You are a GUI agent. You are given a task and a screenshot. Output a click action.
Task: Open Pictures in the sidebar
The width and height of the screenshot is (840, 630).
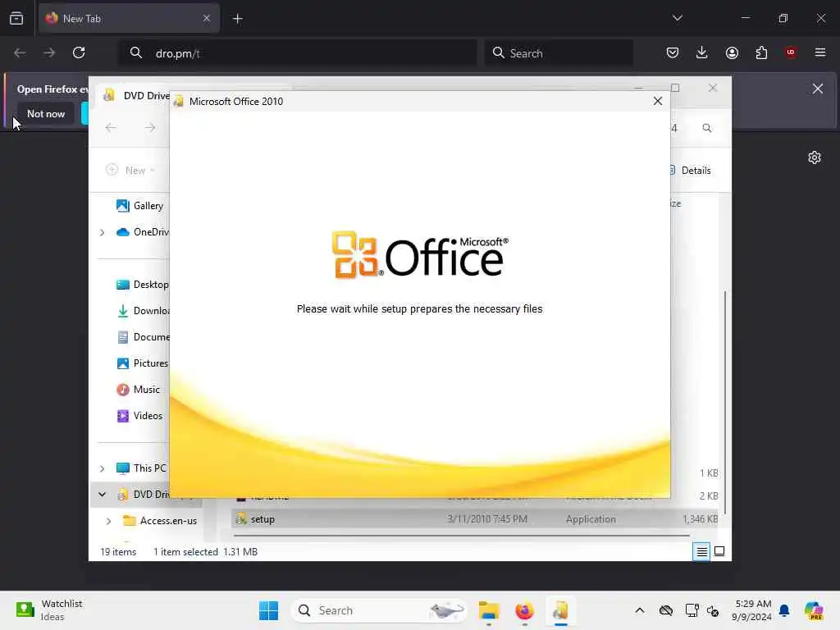142,363
